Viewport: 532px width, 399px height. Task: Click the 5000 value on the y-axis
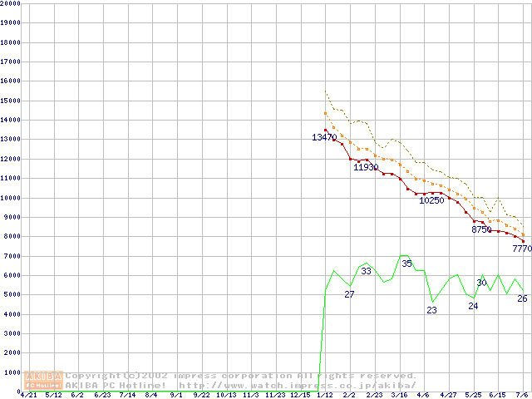coord(13,295)
